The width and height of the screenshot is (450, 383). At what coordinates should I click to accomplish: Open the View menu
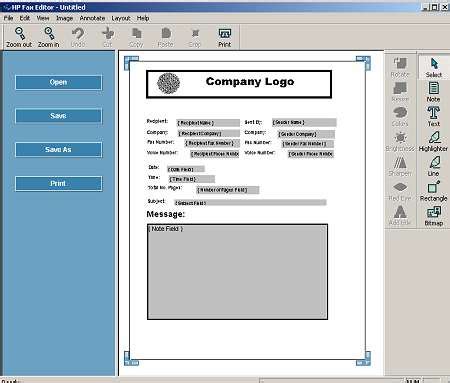pos(43,18)
